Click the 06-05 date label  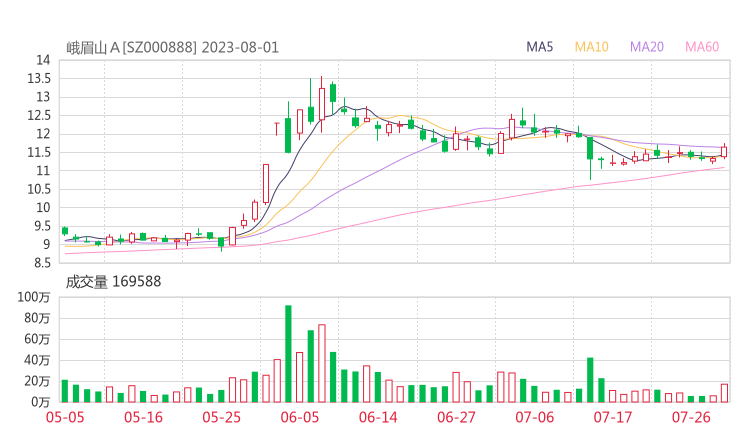point(300,417)
